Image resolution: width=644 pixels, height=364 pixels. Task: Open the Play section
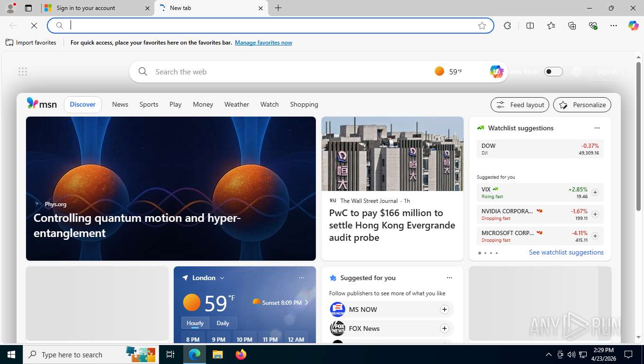point(176,104)
